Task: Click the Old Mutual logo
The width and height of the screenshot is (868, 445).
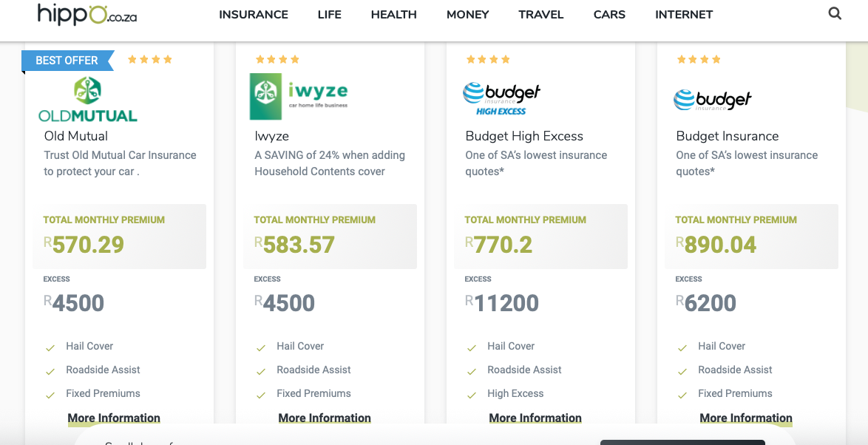Action: tap(88, 99)
